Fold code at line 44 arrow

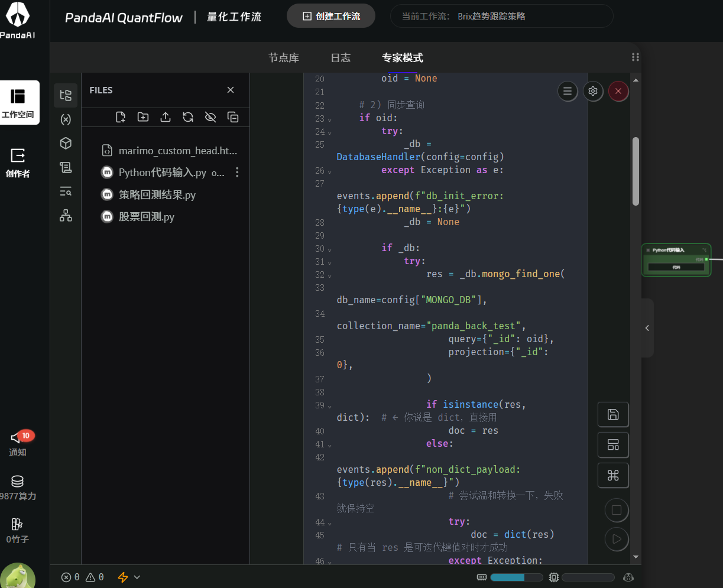tap(330, 523)
